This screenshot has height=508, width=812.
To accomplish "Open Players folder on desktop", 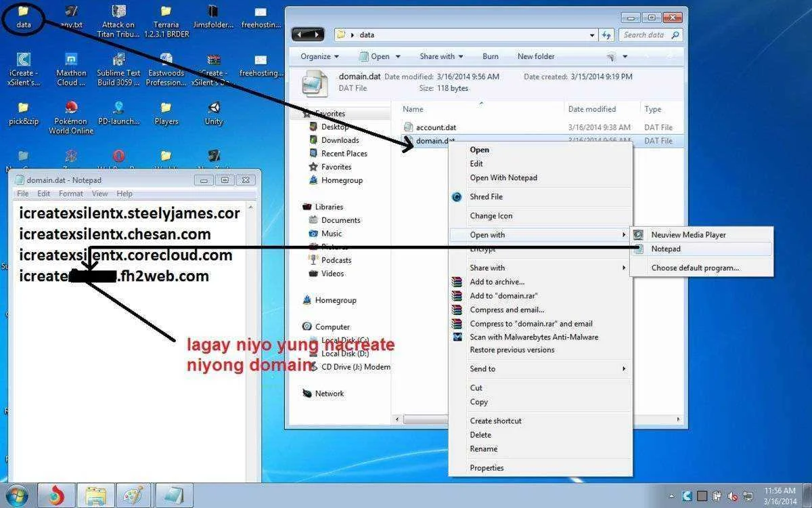I will [x=166, y=113].
